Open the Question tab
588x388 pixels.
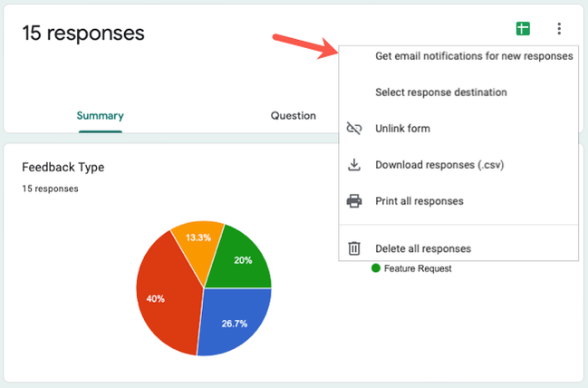(x=293, y=116)
